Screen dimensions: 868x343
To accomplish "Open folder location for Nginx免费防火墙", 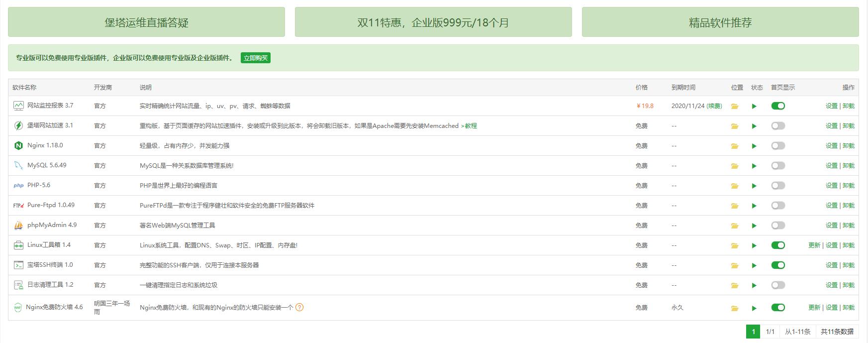I will tap(735, 308).
